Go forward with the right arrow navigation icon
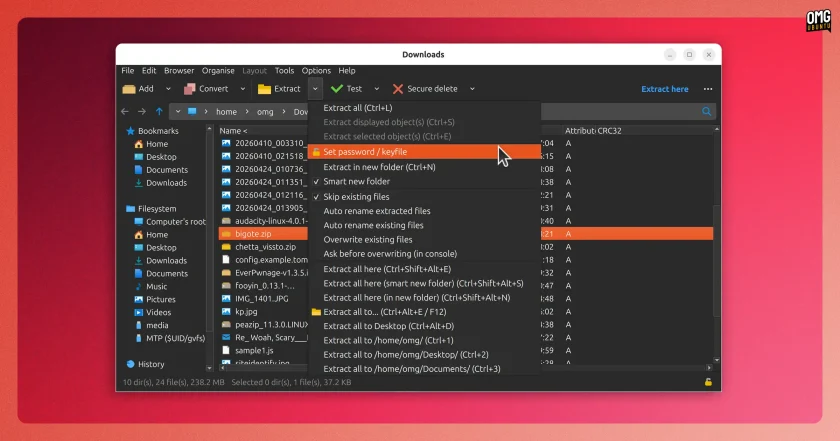Image resolution: width=840 pixels, height=441 pixels. 142,111
